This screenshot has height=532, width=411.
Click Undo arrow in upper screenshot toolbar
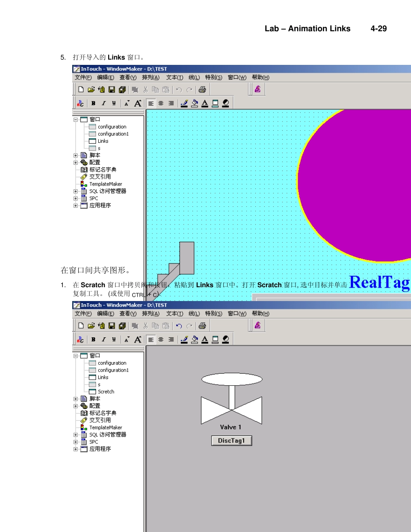tap(179, 90)
